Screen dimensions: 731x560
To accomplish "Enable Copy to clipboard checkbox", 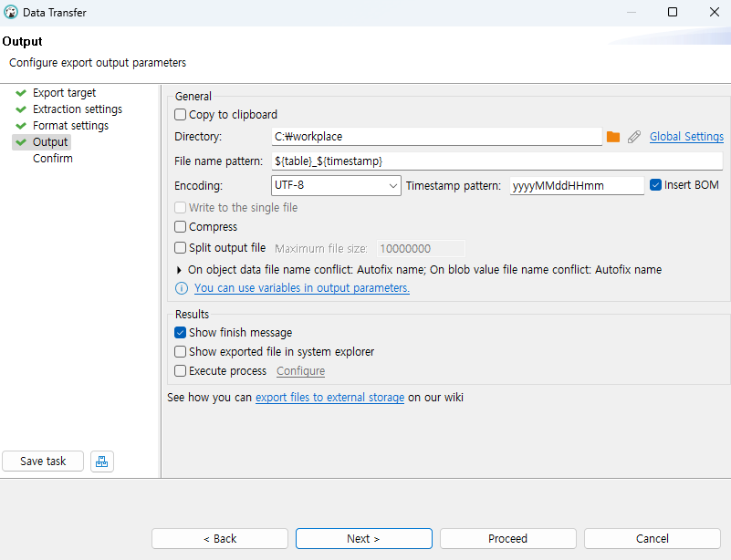I will (x=181, y=115).
